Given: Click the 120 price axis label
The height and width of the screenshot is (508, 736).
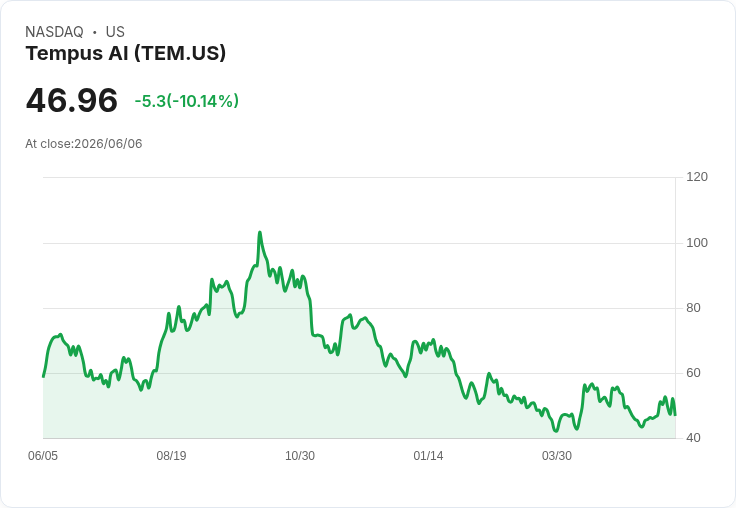Looking at the screenshot, I should 697,177.
